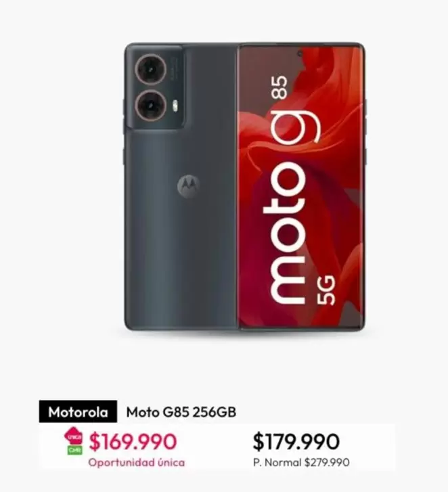Click the Oportunidad única text

pos(137,462)
